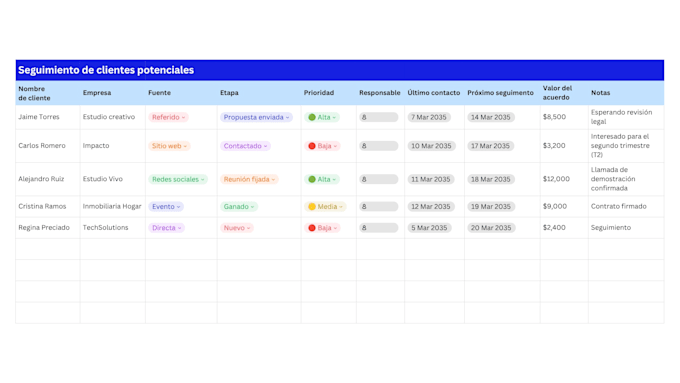This screenshot has height=383, width=680.
Task: Click responsible person chip in Jaime Torres row
Action: coord(379,117)
